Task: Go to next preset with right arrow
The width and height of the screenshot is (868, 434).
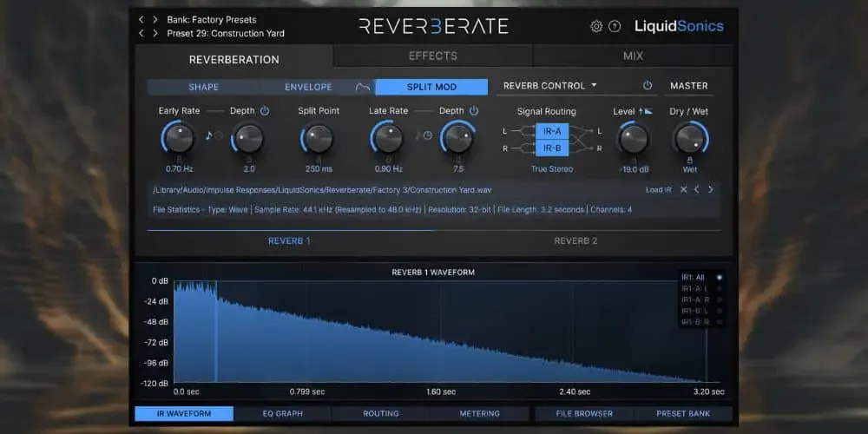Action: click(155, 33)
